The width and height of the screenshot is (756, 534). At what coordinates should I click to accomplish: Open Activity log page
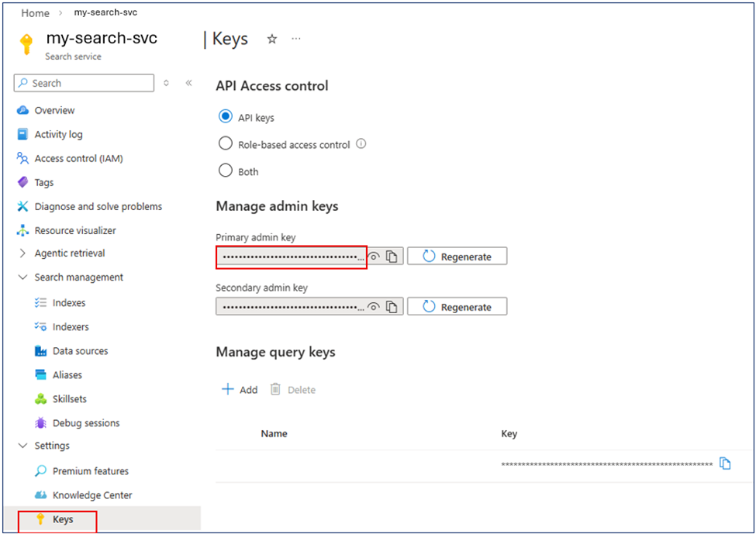[58, 134]
